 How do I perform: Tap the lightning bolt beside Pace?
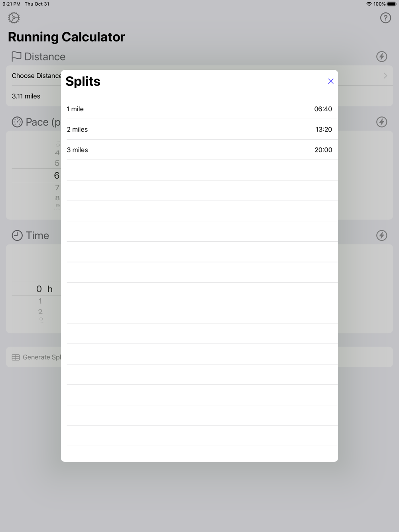pos(382,122)
